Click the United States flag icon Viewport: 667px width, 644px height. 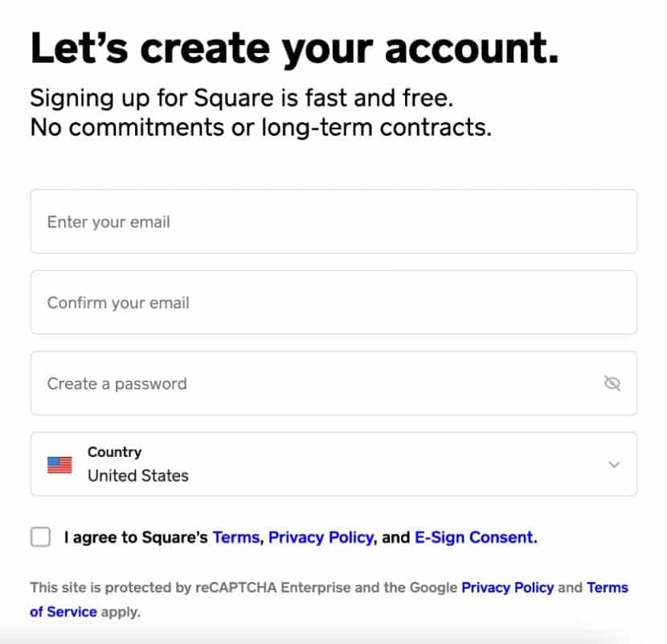click(59, 463)
